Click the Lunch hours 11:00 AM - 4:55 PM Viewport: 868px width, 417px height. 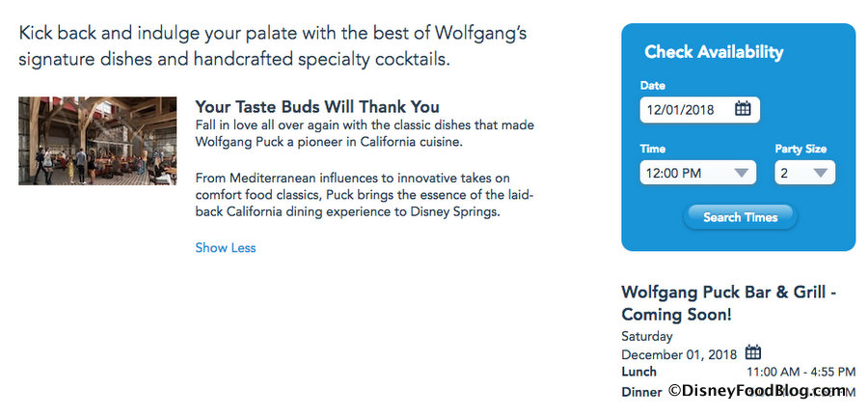800,372
